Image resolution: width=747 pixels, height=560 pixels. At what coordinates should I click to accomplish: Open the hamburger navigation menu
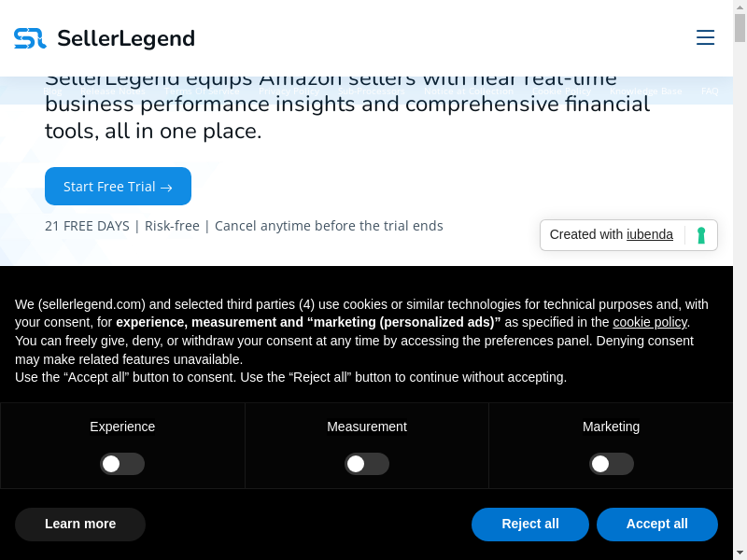(705, 37)
